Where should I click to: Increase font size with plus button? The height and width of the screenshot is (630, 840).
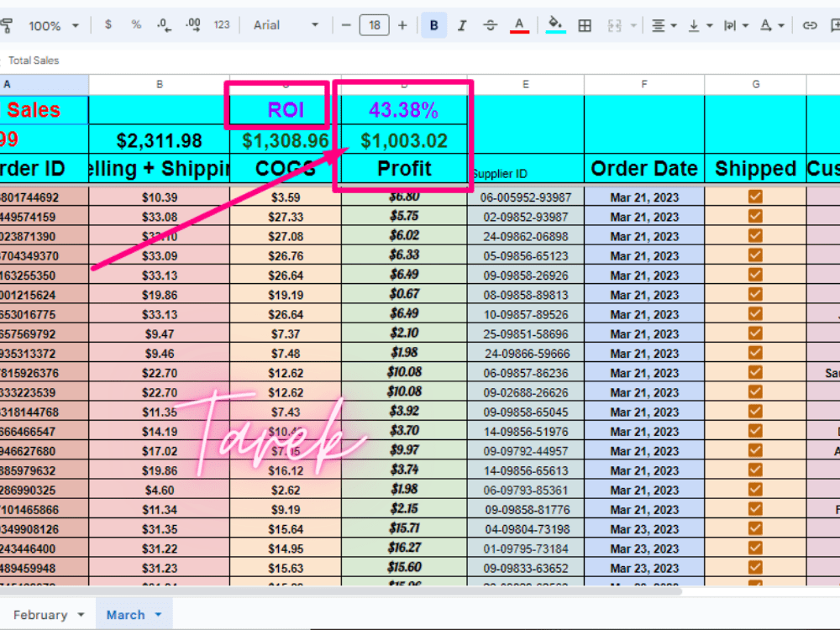tap(402, 25)
